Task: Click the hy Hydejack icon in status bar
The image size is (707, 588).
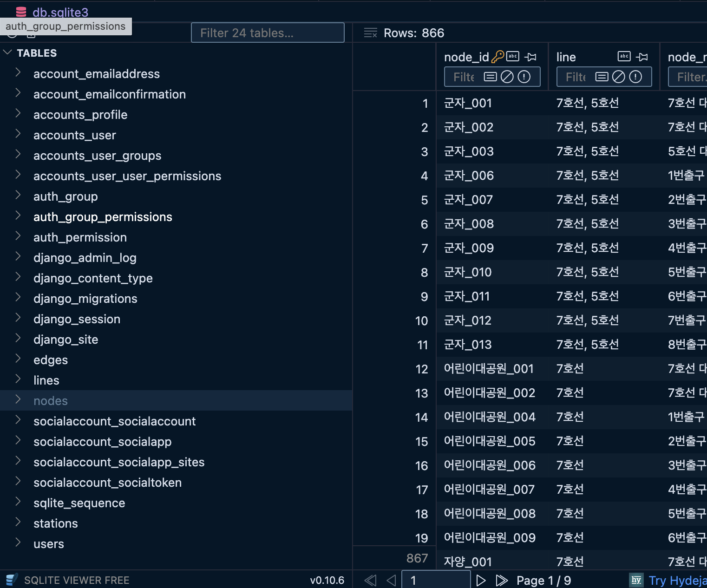Action: point(636,580)
